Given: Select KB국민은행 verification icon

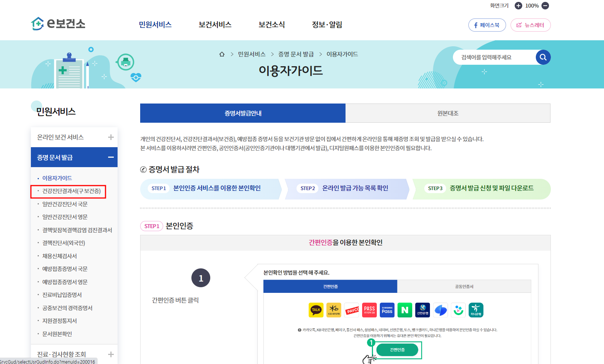Looking at the screenshot, I should pos(334,310).
